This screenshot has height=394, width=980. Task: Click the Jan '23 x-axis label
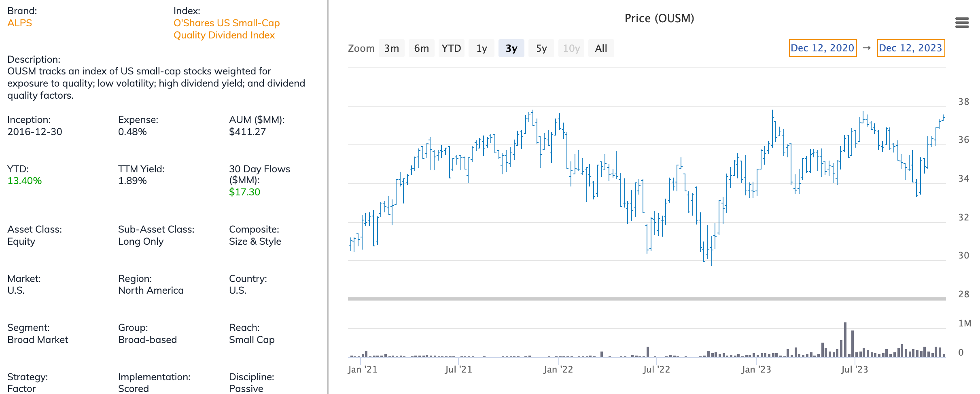click(756, 369)
